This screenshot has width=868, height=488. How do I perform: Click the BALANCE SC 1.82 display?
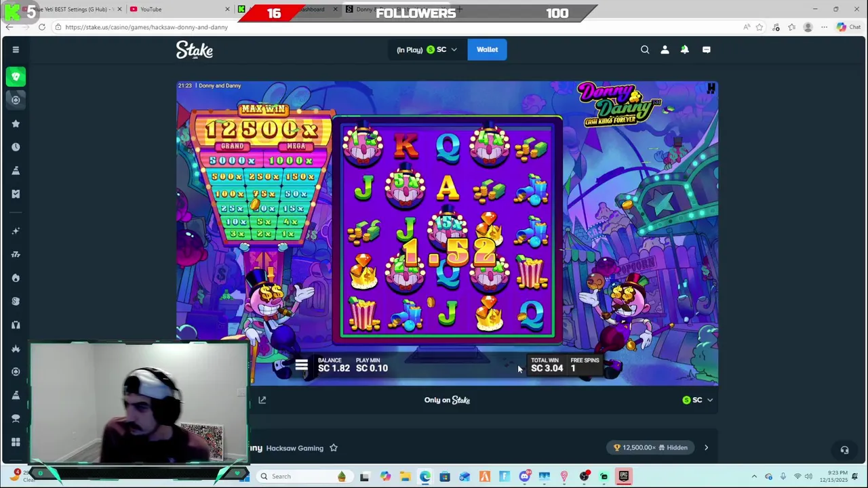click(x=334, y=365)
